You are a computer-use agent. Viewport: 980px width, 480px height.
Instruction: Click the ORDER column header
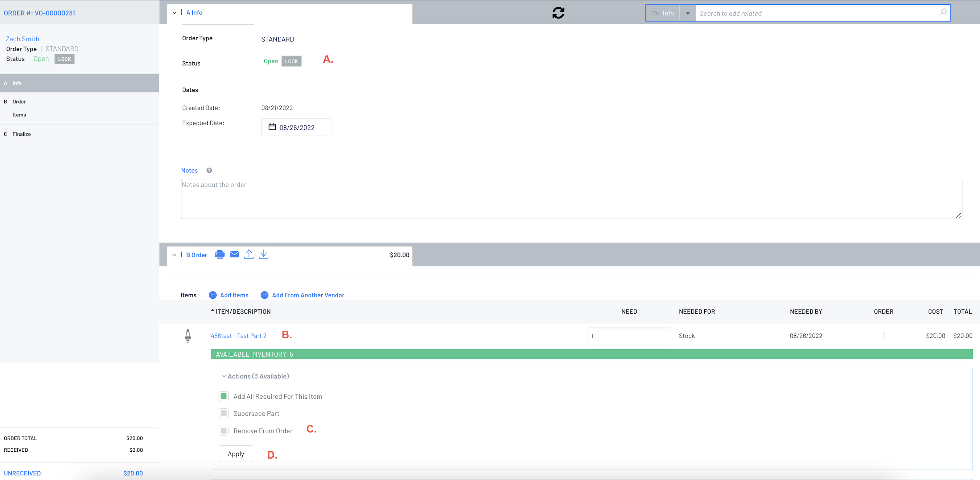coord(884,311)
